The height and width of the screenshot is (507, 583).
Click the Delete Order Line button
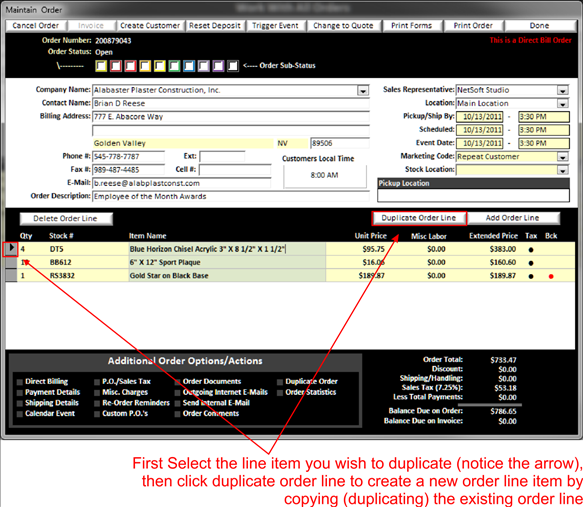click(66, 219)
